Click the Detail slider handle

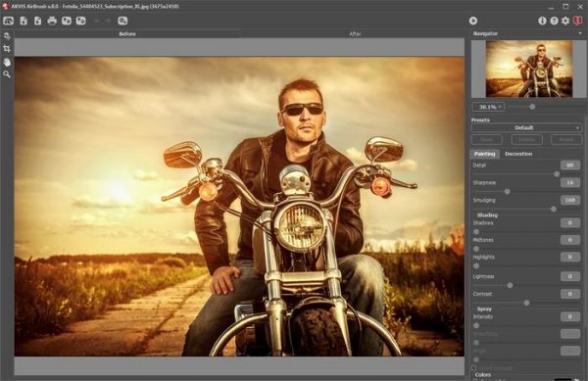click(557, 174)
